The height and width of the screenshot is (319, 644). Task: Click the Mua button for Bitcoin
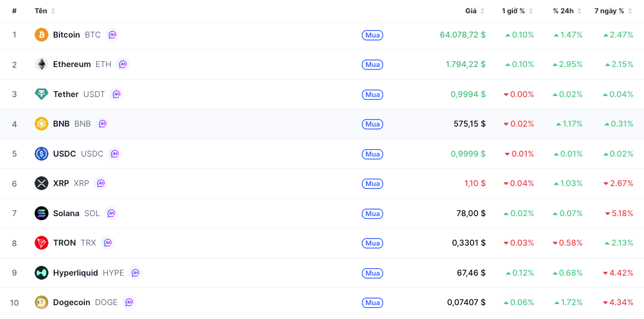point(373,35)
